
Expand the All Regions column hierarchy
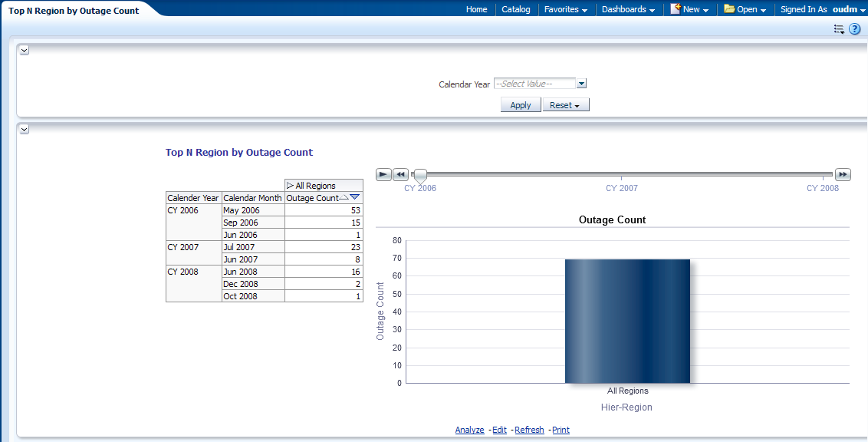pos(290,186)
